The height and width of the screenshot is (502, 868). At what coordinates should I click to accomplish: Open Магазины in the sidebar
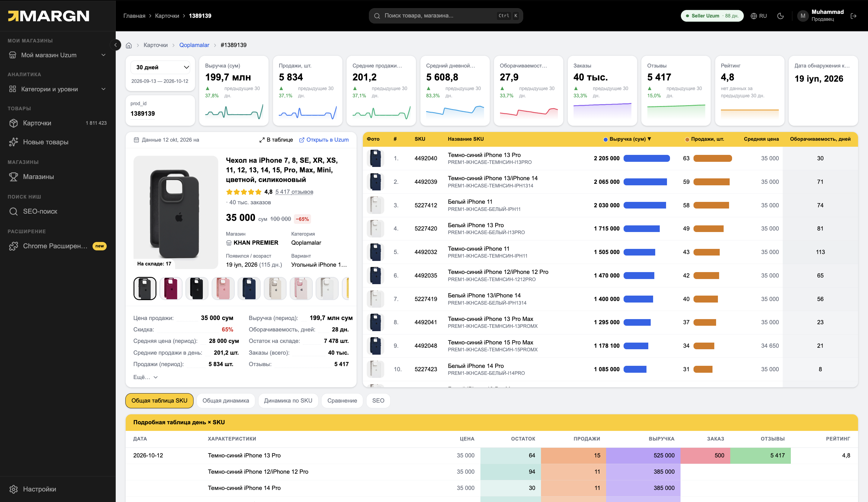tap(58, 177)
